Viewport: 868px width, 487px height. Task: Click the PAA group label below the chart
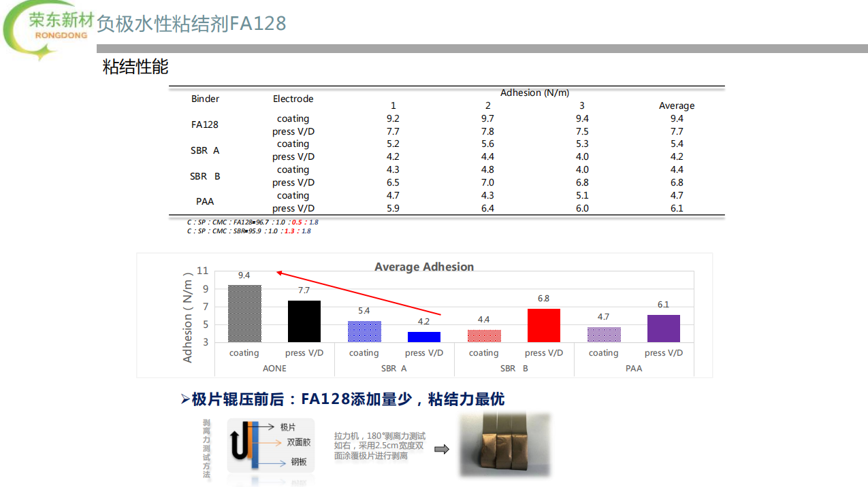[634, 369]
